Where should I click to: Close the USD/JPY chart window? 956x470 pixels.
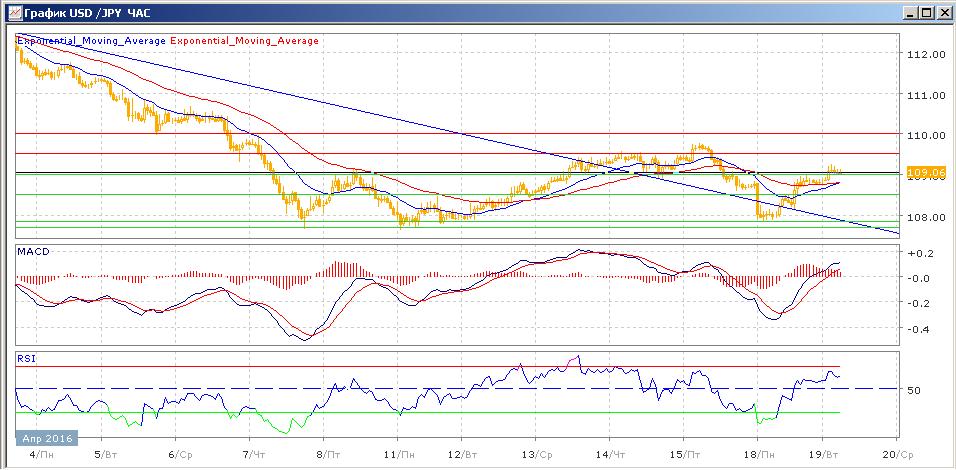[x=943, y=13]
